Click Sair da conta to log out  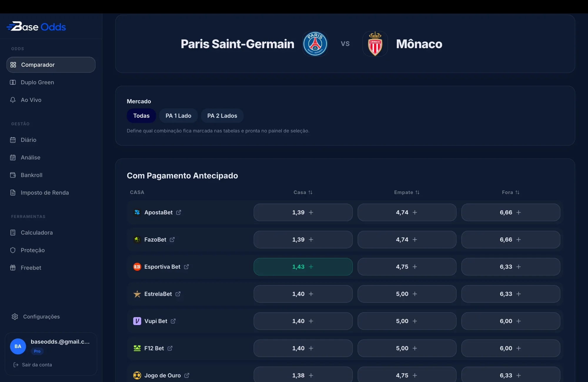click(33, 365)
